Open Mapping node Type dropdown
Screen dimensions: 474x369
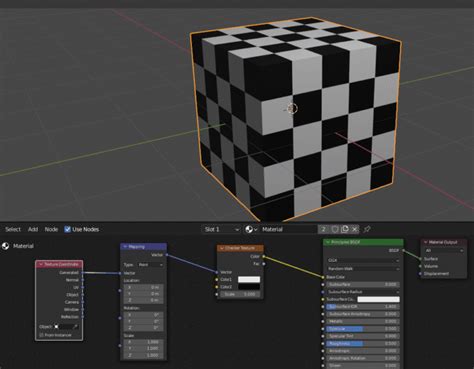click(151, 265)
